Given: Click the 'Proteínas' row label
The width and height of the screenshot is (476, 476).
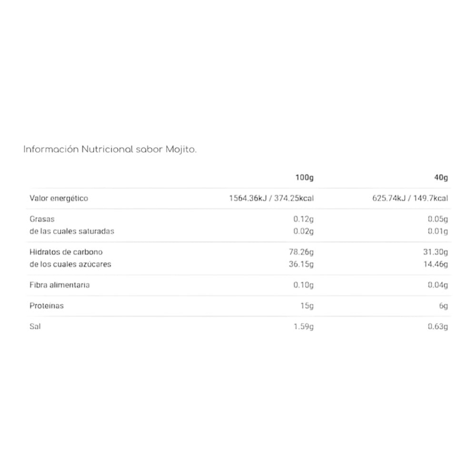Looking at the screenshot, I should point(47,306).
